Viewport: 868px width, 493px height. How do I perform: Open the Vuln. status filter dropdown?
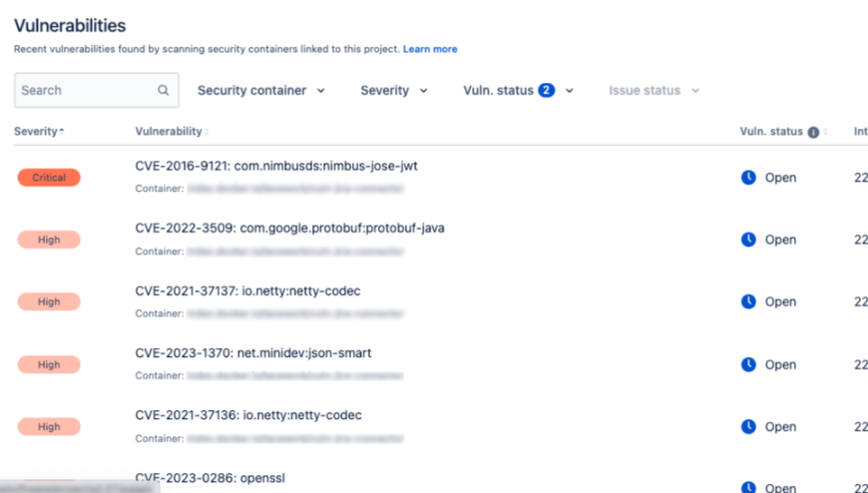tap(519, 90)
